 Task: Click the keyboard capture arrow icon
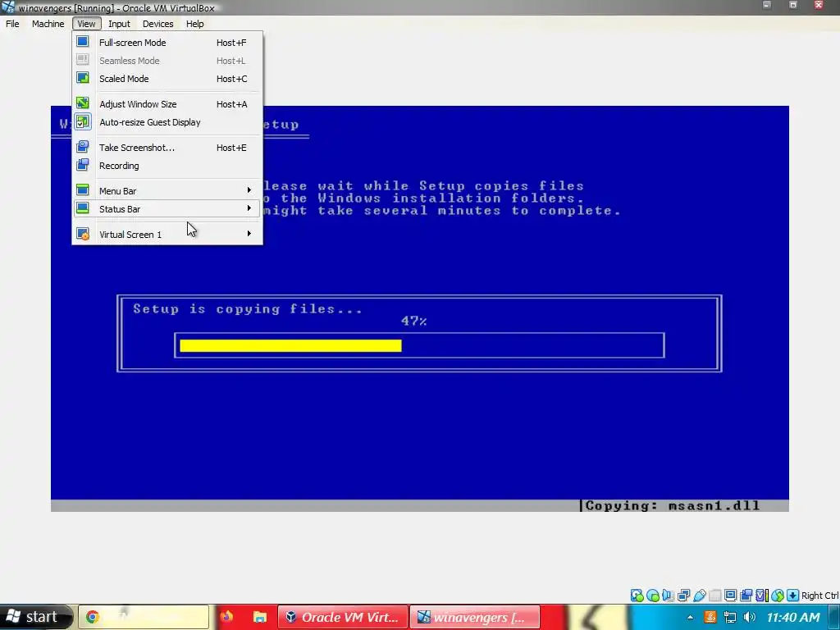[x=793, y=596]
